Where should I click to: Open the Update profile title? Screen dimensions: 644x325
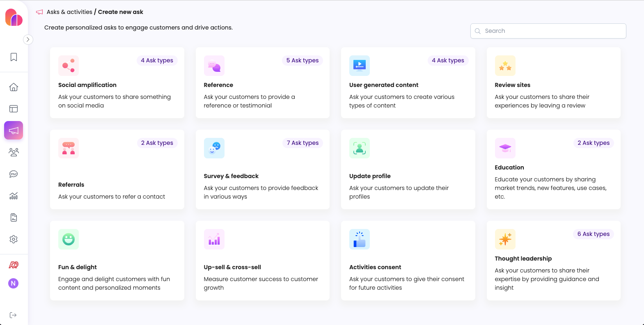[370, 176]
